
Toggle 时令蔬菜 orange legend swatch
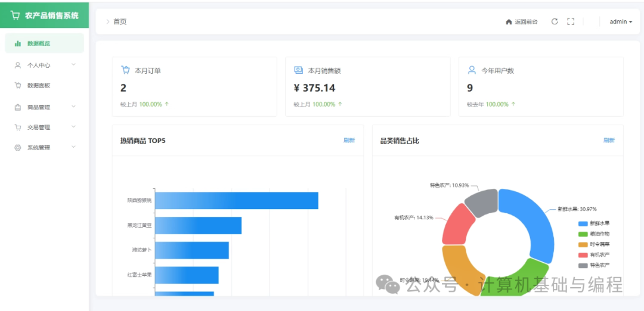coord(583,244)
